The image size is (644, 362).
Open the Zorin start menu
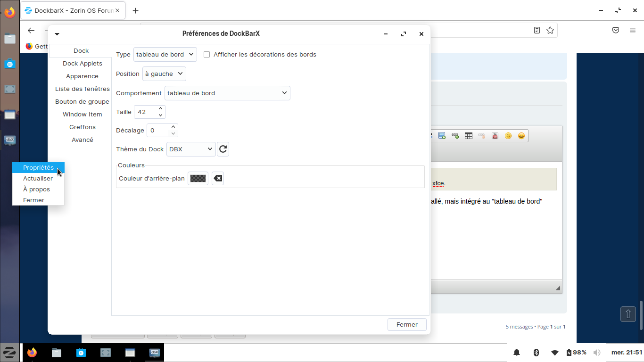point(9,353)
